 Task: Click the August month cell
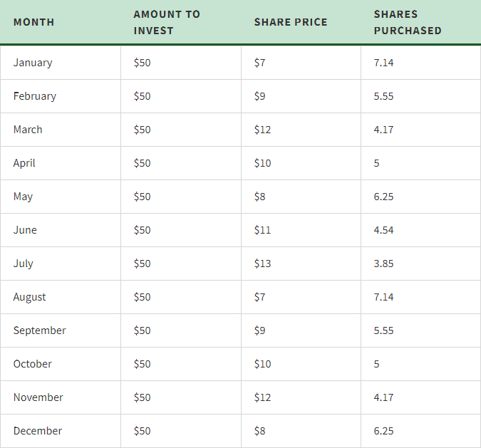click(29, 297)
